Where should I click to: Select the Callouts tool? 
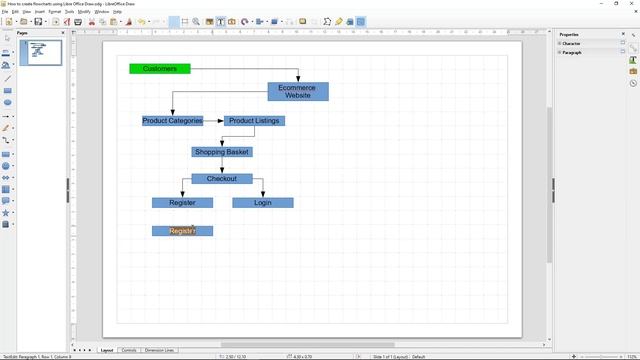click(x=6, y=201)
